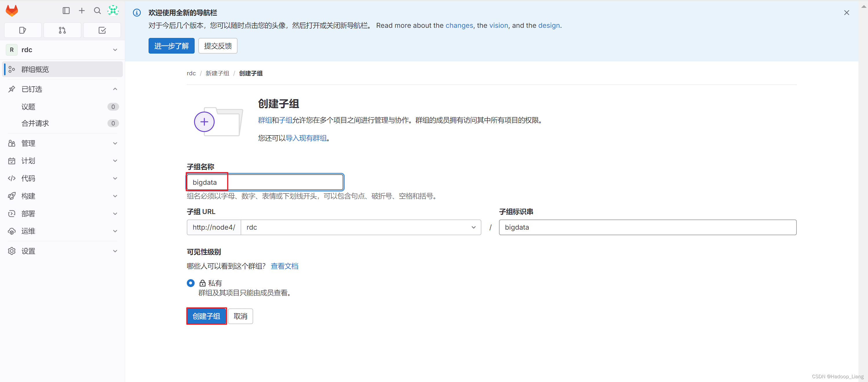Open the user avatar menu
Screen dimensions: 868x382
click(113, 11)
